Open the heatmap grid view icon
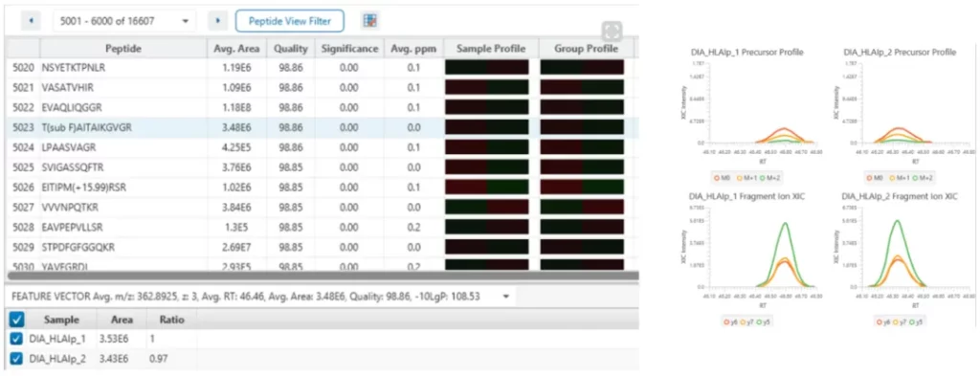 click(370, 21)
